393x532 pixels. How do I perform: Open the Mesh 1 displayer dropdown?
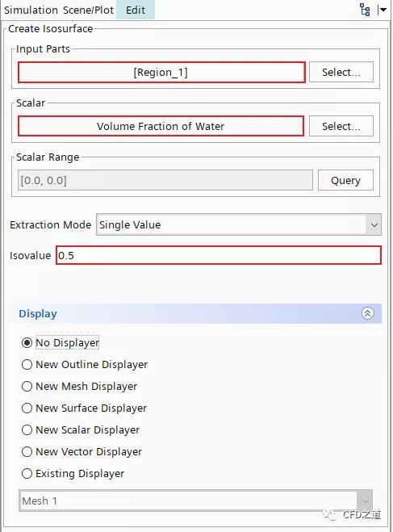click(x=195, y=501)
